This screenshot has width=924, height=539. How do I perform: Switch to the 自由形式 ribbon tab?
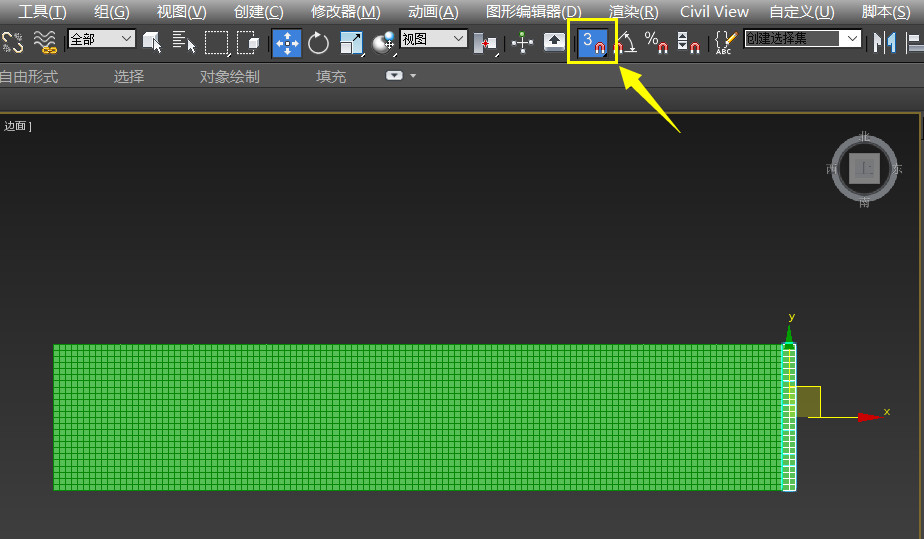29,77
